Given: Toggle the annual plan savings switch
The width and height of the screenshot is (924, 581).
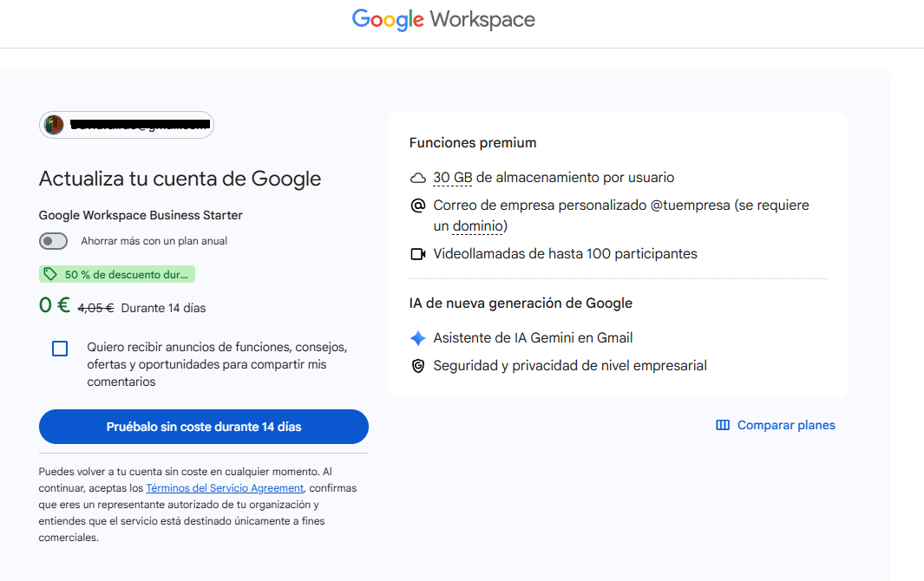Looking at the screenshot, I should point(53,241).
